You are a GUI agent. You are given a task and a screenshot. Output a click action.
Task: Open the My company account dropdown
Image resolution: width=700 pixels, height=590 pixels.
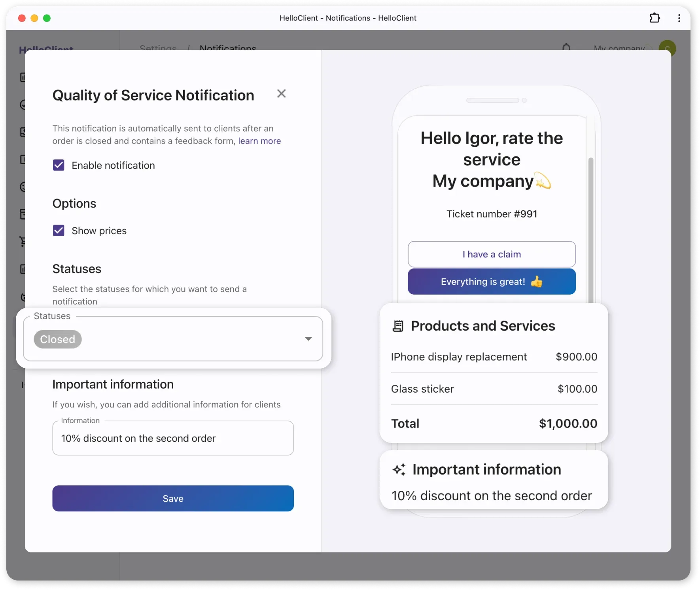pos(619,48)
